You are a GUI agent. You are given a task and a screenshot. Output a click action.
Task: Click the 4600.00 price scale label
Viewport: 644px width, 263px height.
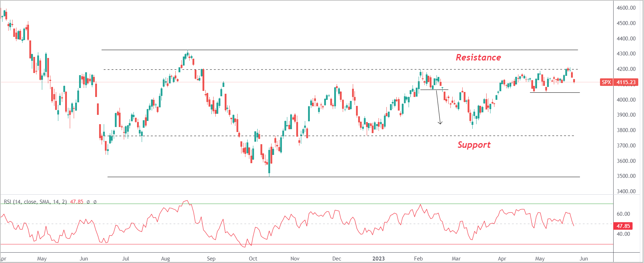pyautogui.click(x=626, y=8)
